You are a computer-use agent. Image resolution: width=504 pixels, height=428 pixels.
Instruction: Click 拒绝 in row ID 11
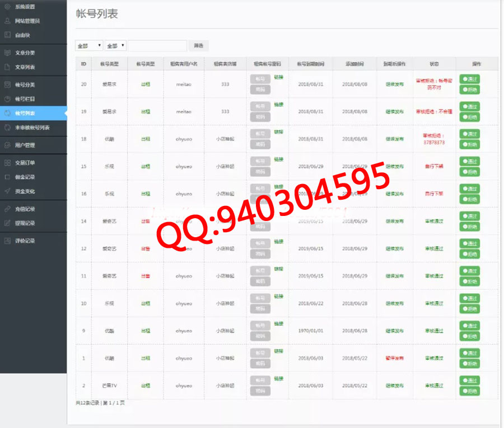click(x=469, y=281)
